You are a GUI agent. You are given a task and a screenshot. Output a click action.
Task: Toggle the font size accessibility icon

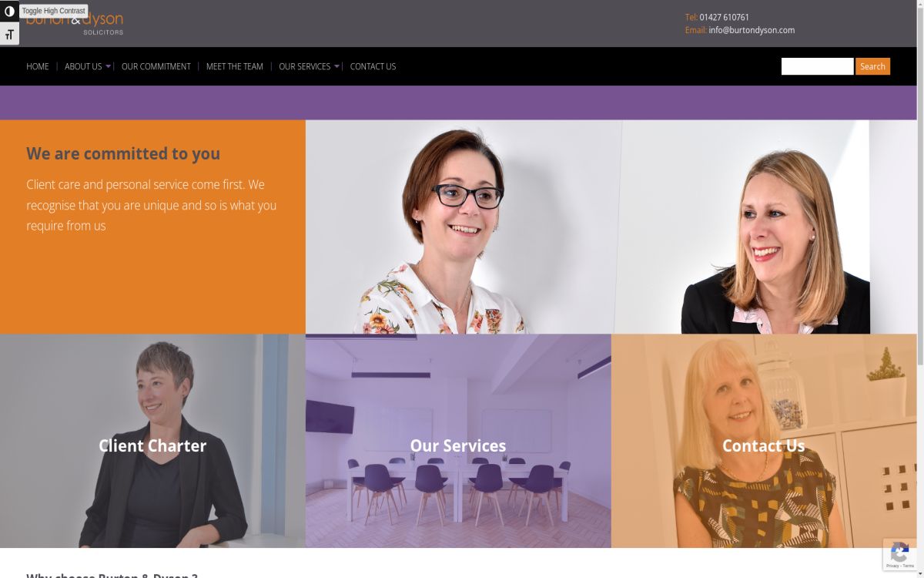[9, 34]
